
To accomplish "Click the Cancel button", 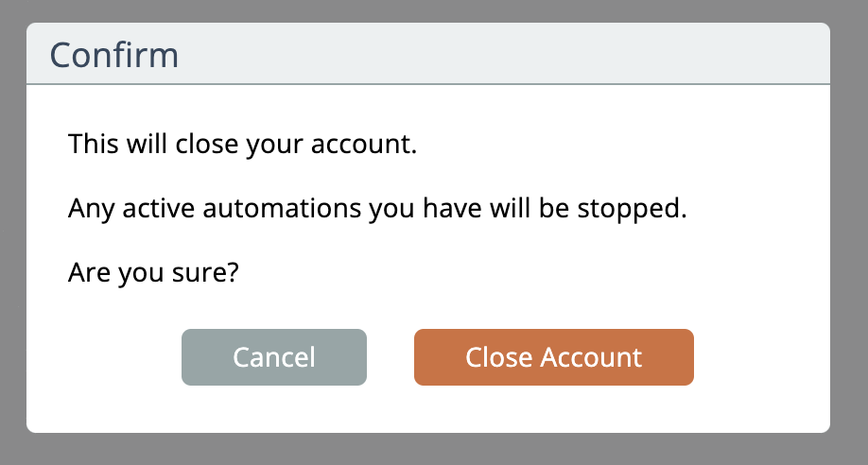I will pos(273,357).
